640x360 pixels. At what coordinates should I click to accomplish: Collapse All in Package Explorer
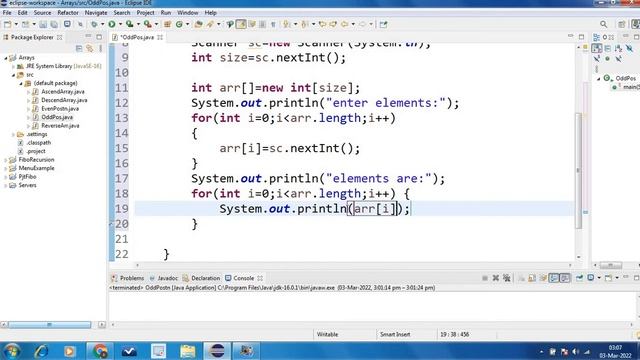click(79, 49)
